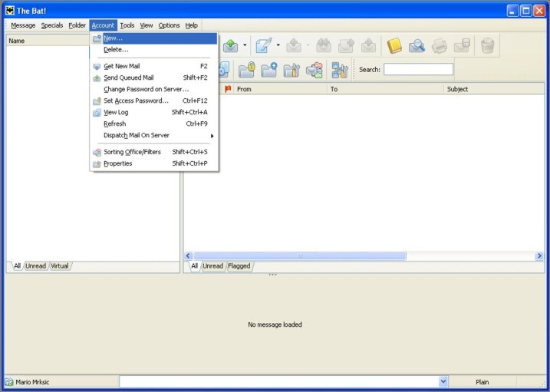Click the account properties tools-folder icon
This screenshot has height=392, width=550.
click(x=291, y=70)
